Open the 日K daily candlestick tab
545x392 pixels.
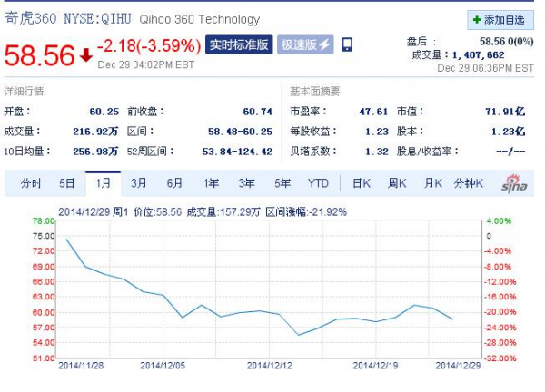tap(362, 183)
